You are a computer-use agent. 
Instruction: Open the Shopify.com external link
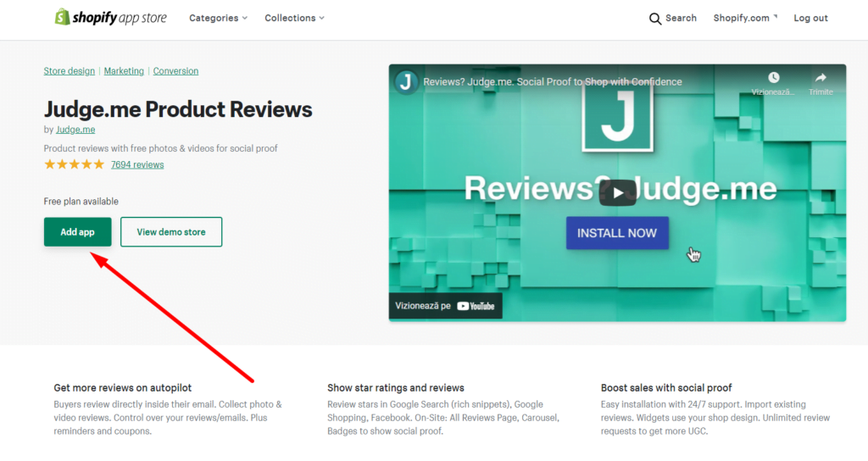pos(745,18)
